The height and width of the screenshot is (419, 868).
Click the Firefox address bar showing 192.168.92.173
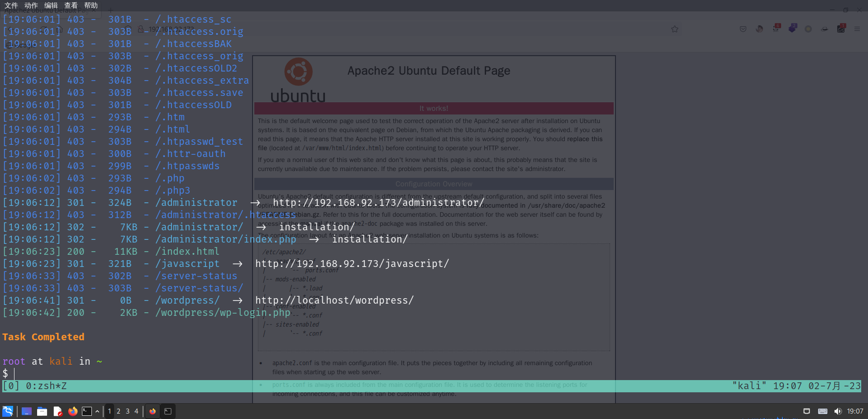pyautogui.click(x=172, y=29)
